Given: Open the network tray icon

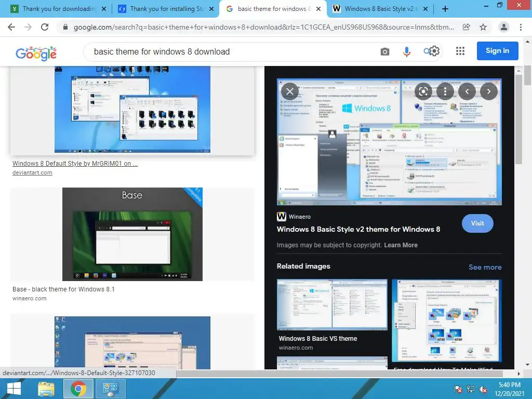Looking at the screenshot, I should 471,389.
